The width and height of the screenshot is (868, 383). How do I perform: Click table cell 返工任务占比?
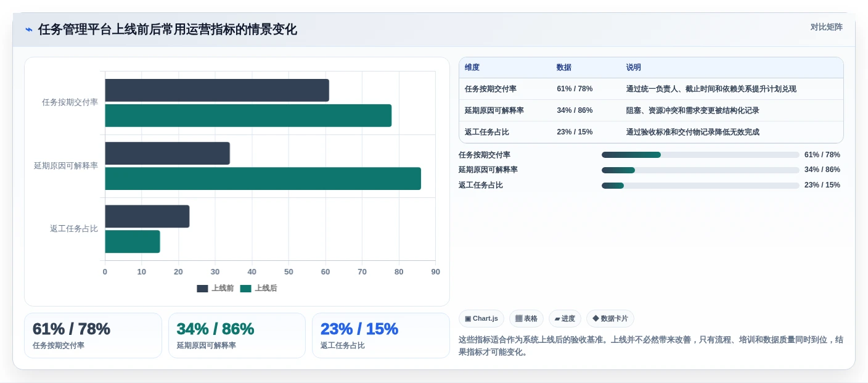[x=487, y=132]
